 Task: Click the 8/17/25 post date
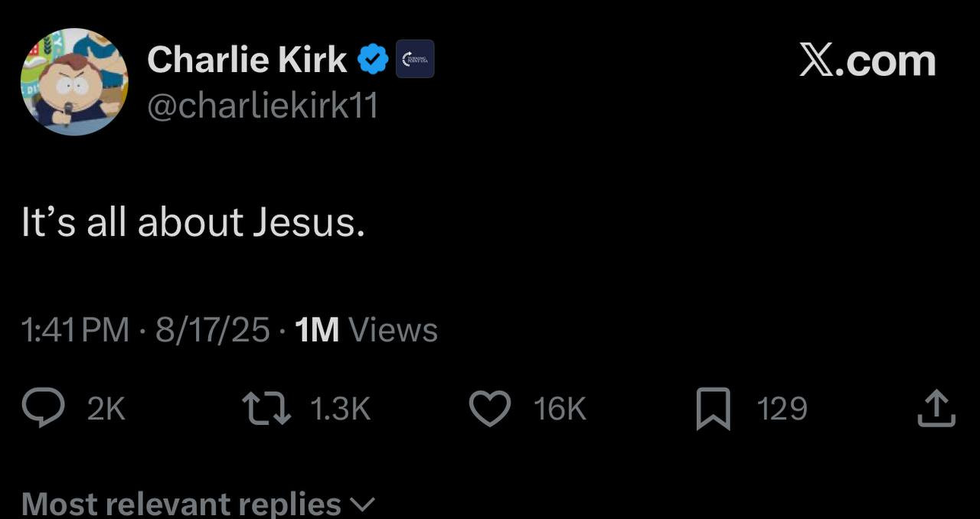[x=212, y=330]
